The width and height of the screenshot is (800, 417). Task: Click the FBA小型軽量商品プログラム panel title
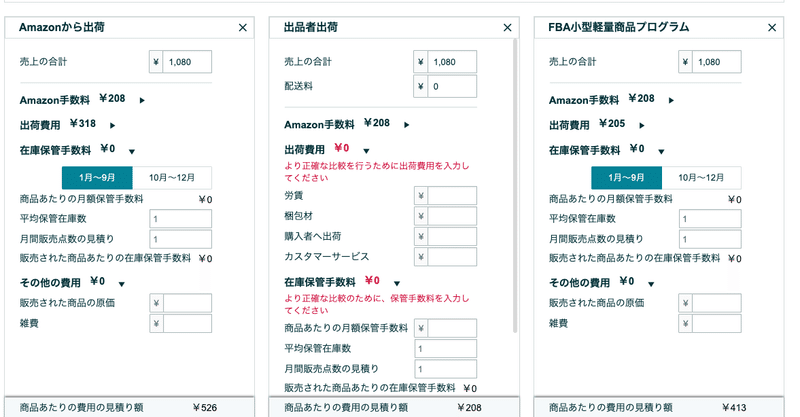click(618, 27)
